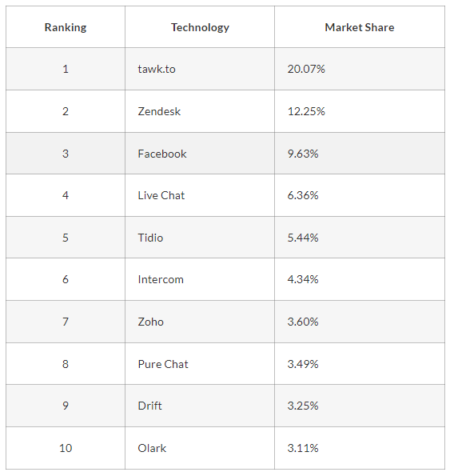The width and height of the screenshot is (450, 476).
Task: Click the 9.63% market share value
Action: [303, 154]
